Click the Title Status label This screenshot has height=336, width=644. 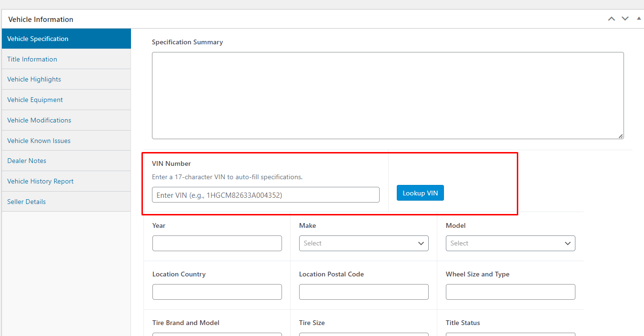[463, 323]
